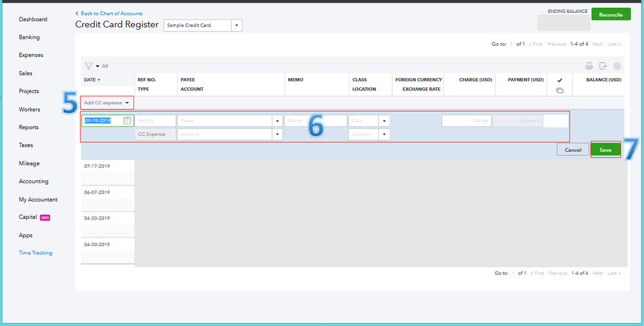Click the Class input field
This screenshot has height=326, width=644.
click(x=364, y=121)
